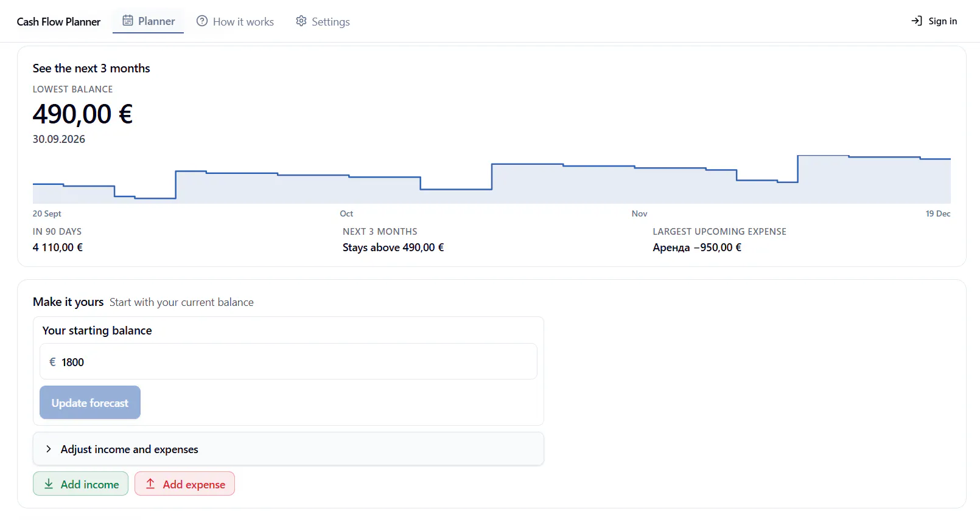The image size is (980, 520).
Task: Click the Your starting balance label
Action: pyautogui.click(x=97, y=330)
